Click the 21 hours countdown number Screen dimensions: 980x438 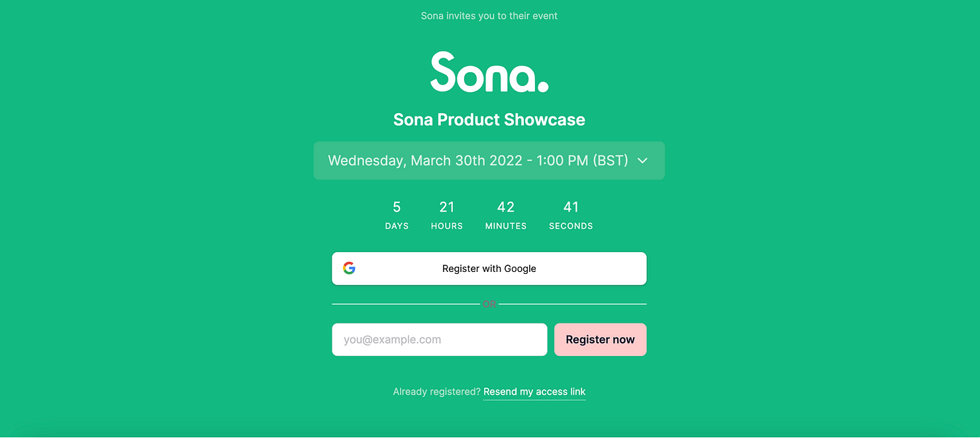click(447, 207)
